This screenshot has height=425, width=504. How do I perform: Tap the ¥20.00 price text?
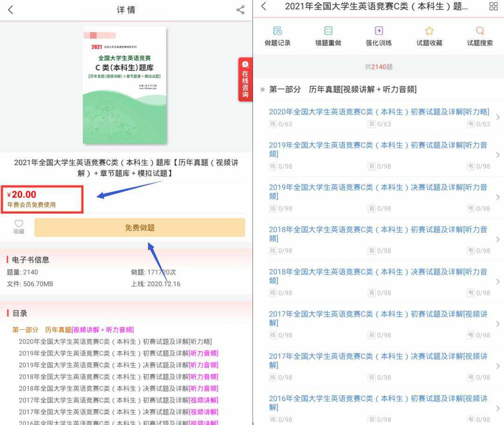click(x=22, y=195)
